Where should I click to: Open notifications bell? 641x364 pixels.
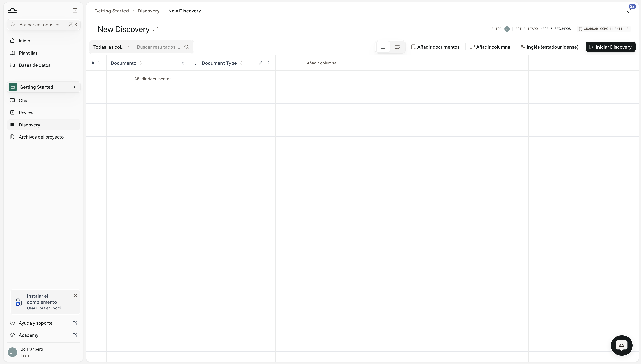(x=629, y=11)
